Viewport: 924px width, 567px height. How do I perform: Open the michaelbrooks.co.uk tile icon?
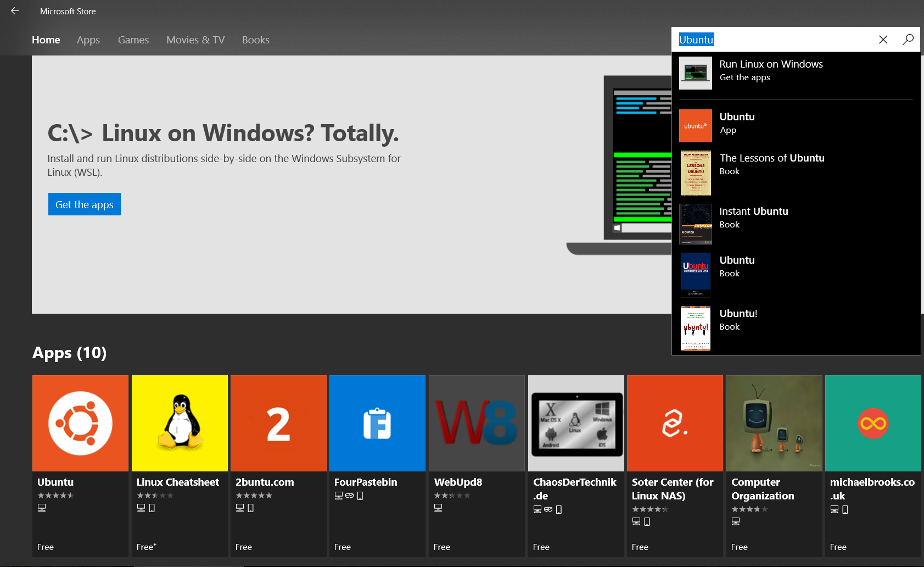[x=873, y=423]
